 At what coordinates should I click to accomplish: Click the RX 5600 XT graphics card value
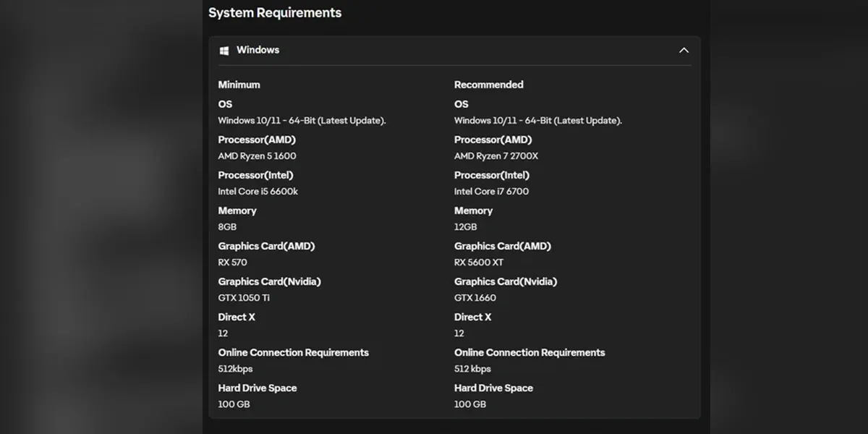click(x=479, y=262)
